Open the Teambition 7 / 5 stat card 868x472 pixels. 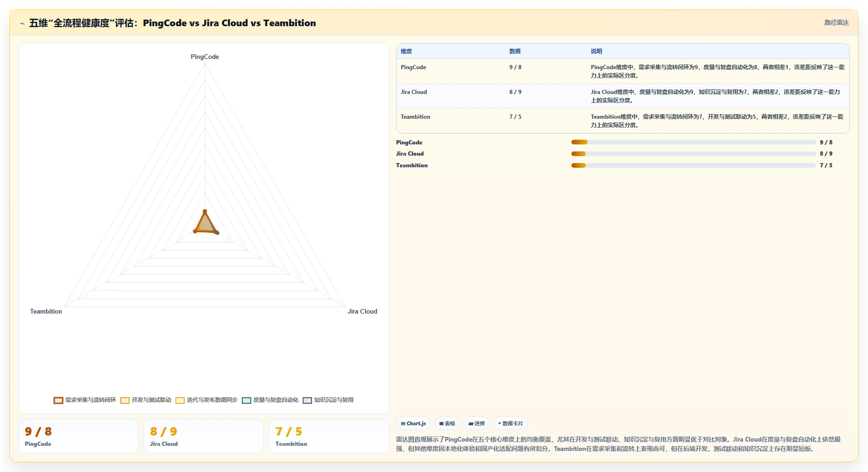point(329,436)
